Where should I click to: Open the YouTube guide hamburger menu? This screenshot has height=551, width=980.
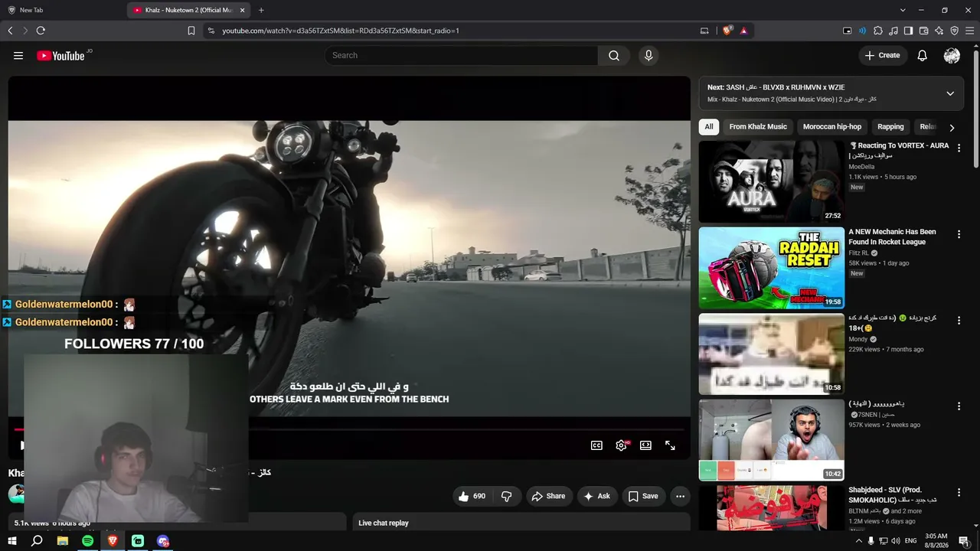pos(18,55)
